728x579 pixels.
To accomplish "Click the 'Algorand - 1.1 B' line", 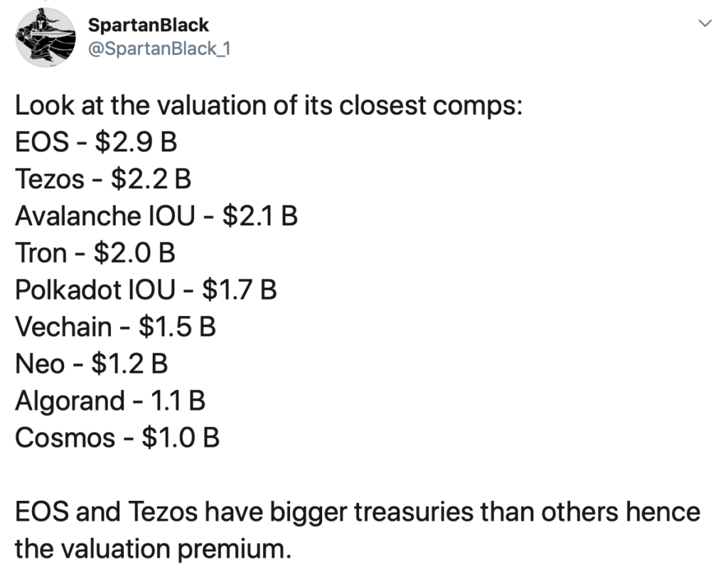I will click(110, 401).
